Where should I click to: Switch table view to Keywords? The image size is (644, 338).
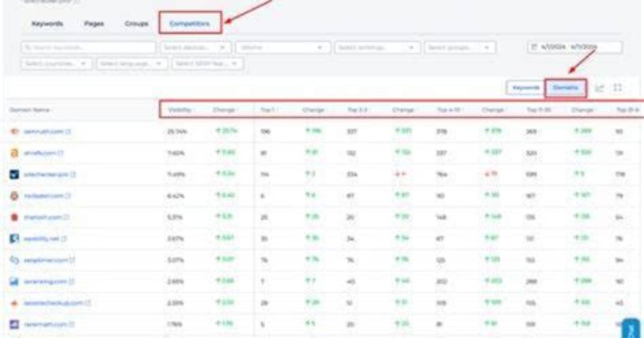[526, 88]
